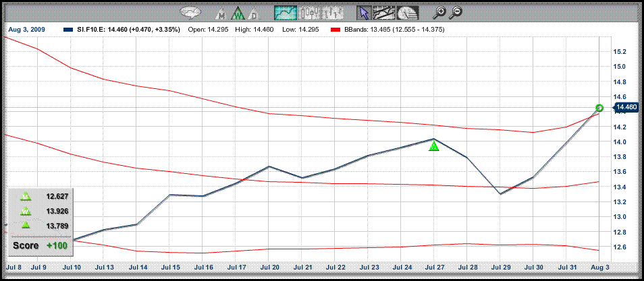This screenshot has width=644, height=281.
Task: Select the weekly (W) green triangle icon
Action: click(238, 13)
